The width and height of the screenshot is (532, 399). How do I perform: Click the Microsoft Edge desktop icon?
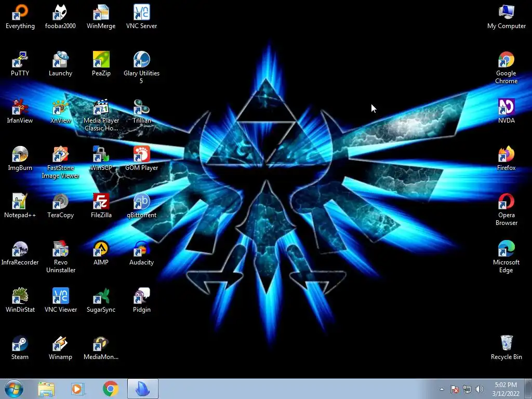(x=506, y=257)
